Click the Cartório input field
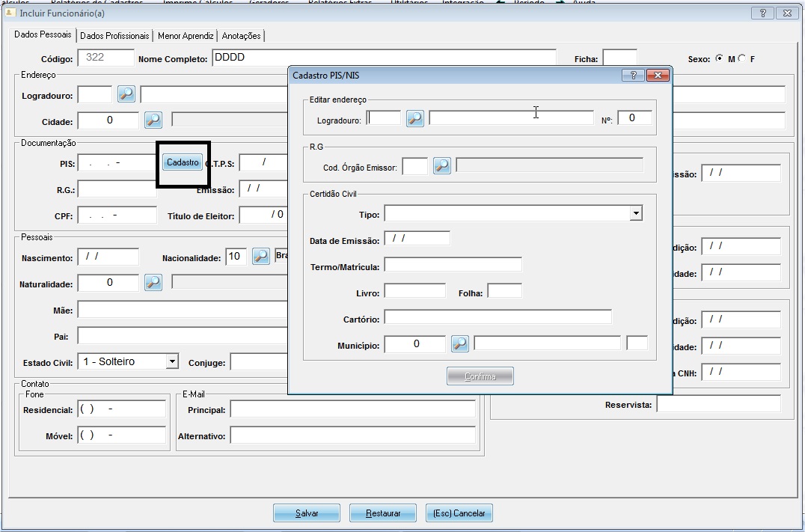 [498, 317]
